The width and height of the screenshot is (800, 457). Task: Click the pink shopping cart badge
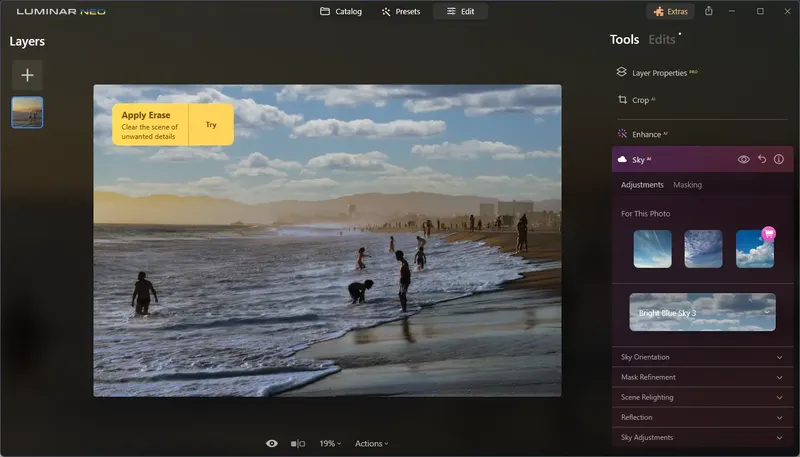[768, 234]
